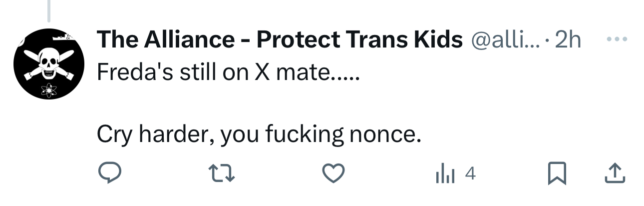Click the thread connector line above the avatar

tap(48, 10)
